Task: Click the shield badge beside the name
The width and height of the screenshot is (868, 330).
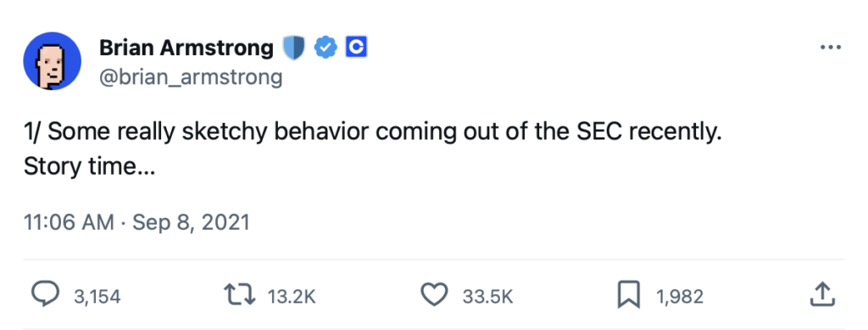Action: 294,48
